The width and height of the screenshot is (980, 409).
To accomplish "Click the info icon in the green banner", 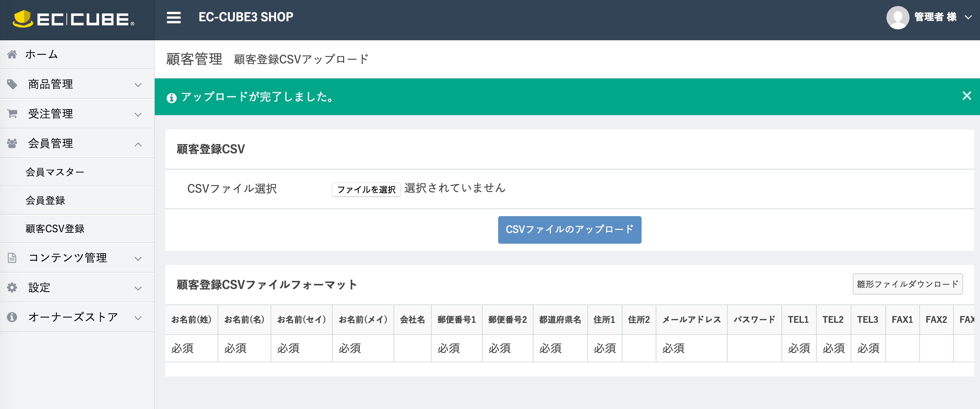I will tap(172, 98).
